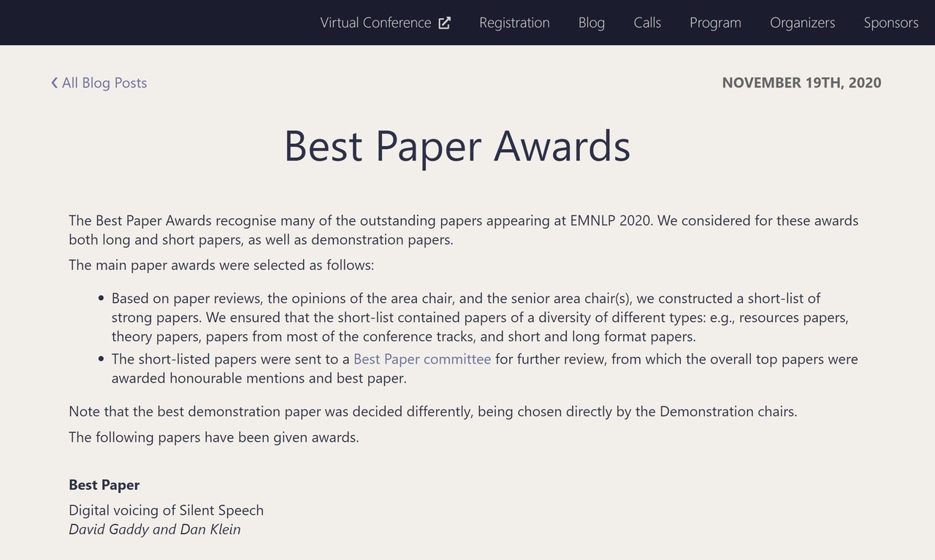Screen dimensions: 935x560
Task: Select the Calls menu item
Action: [647, 23]
